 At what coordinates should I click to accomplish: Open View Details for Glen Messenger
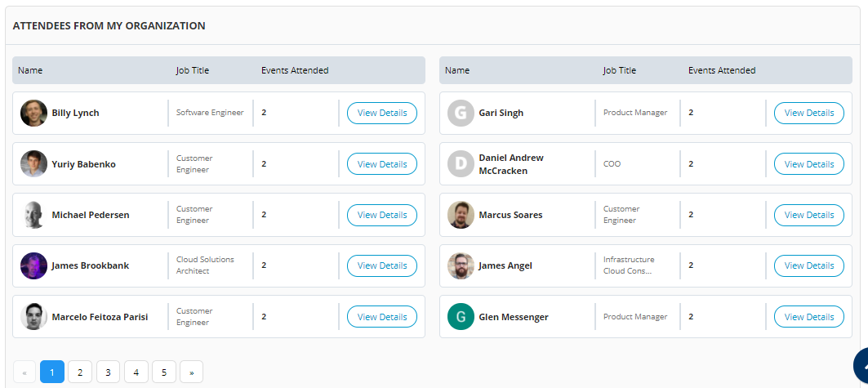tap(808, 317)
